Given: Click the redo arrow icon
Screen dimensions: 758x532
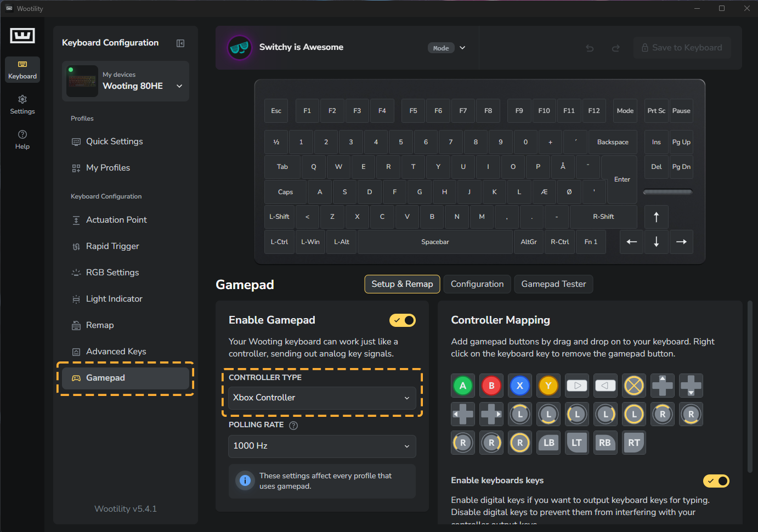Looking at the screenshot, I should click(x=616, y=48).
